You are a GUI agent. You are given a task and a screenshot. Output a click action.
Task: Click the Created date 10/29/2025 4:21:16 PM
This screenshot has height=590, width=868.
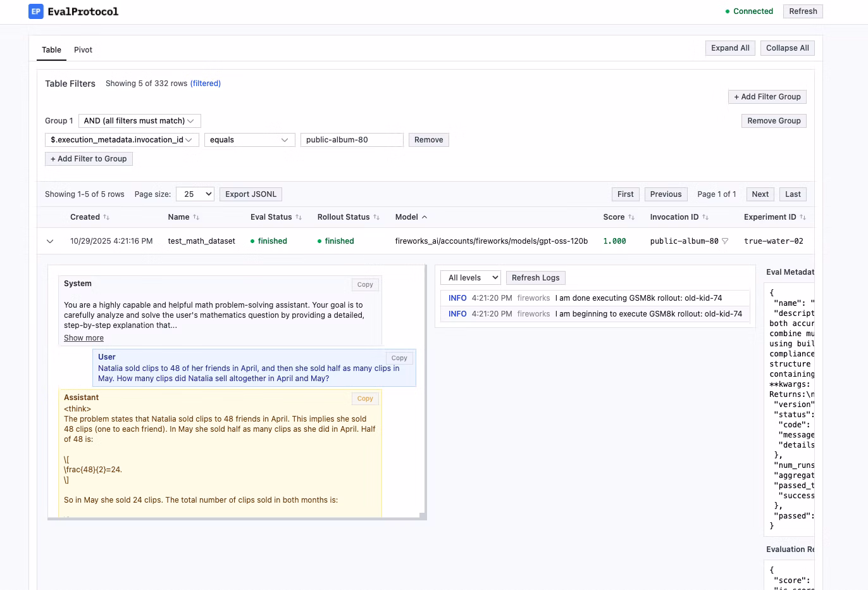tap(111, 241)
